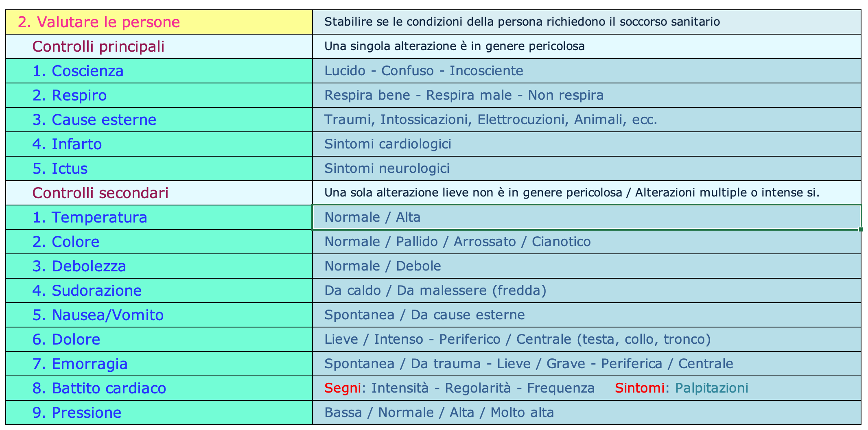Click the 'Segni: Intensità - Regolarità' cell

click(586, 388)
